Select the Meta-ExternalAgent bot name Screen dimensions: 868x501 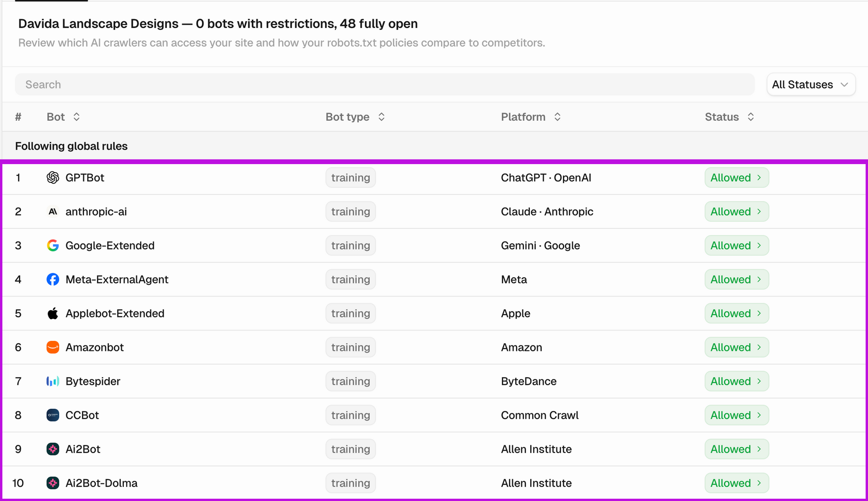click(x=117, y=279)
